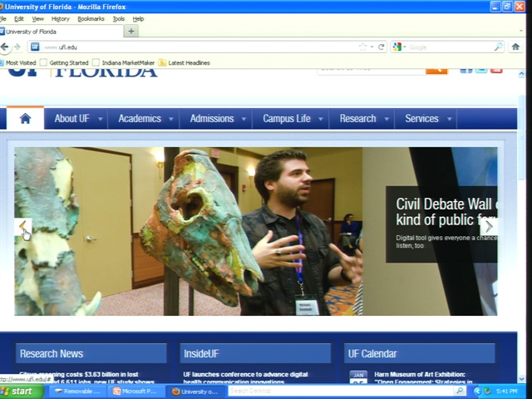The width and height of the screenshot is (532, 399).
Task: Expand the Research menu
Action: [362, 119]
